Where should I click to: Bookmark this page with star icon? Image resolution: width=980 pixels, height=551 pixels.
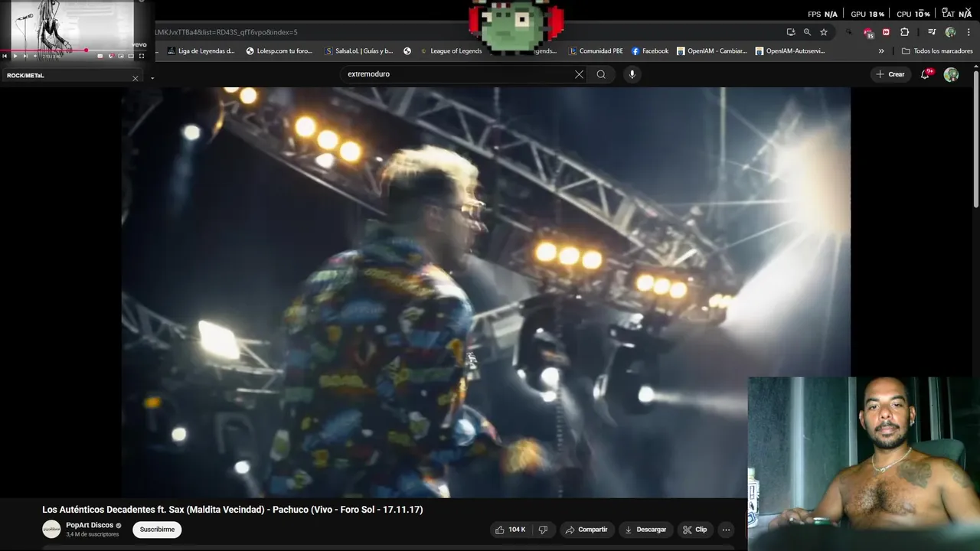(824, 32)
